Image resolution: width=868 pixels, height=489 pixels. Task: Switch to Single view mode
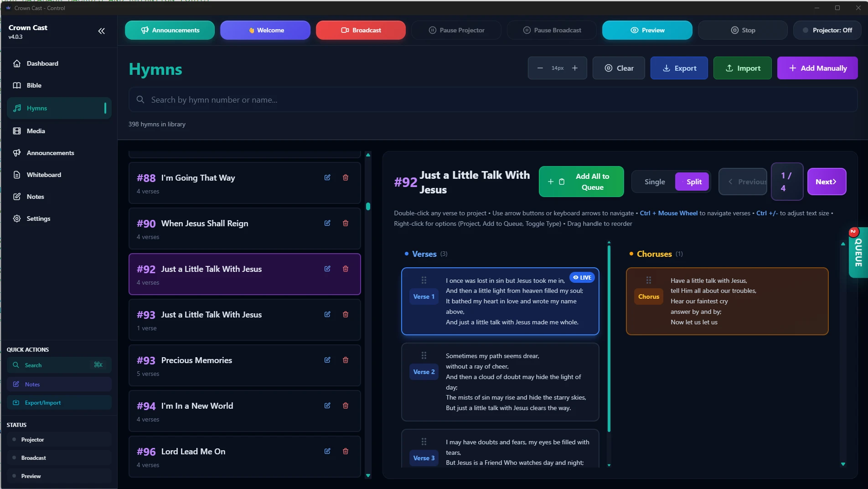pos(655,182)
